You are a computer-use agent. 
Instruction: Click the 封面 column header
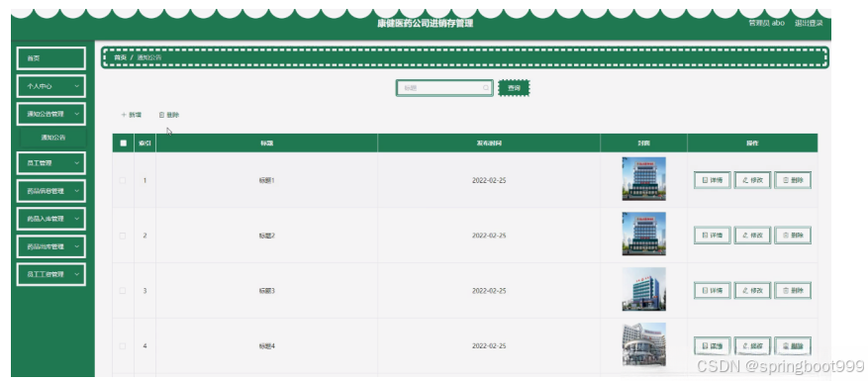[643, 143]
